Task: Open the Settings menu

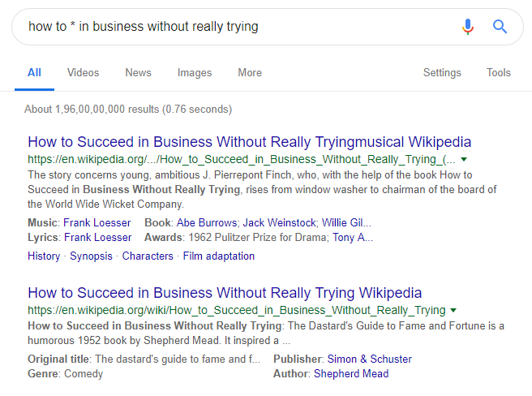Action: point(442,73)
